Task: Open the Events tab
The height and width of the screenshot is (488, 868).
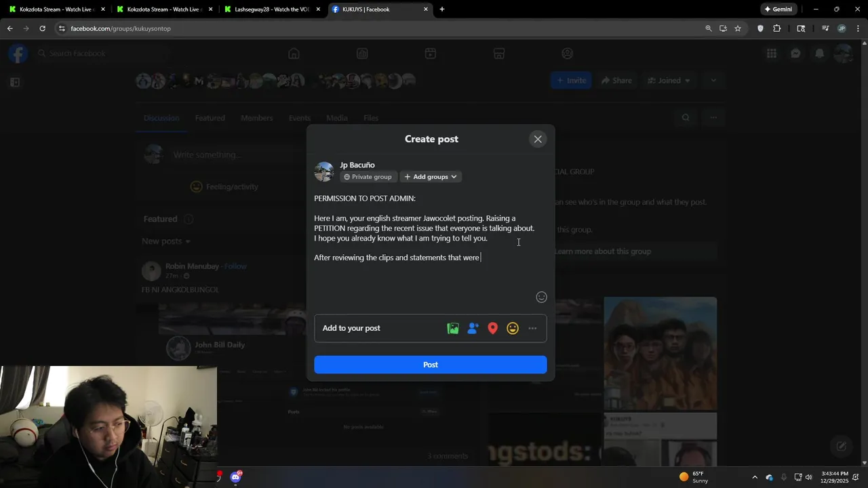Action: coord(299,118)
